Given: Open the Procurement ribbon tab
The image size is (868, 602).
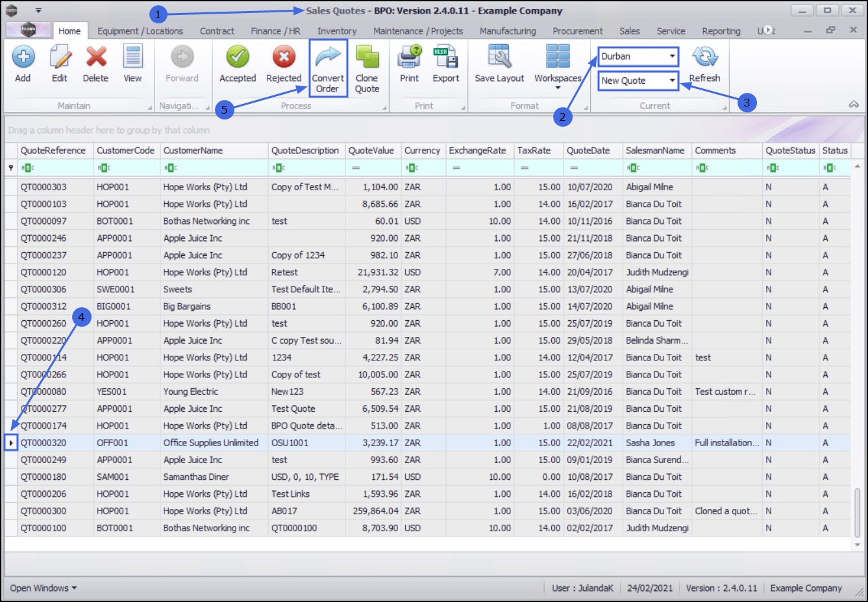Looking at the screenshot, I should pyautogui.click(x=577, y=31).
